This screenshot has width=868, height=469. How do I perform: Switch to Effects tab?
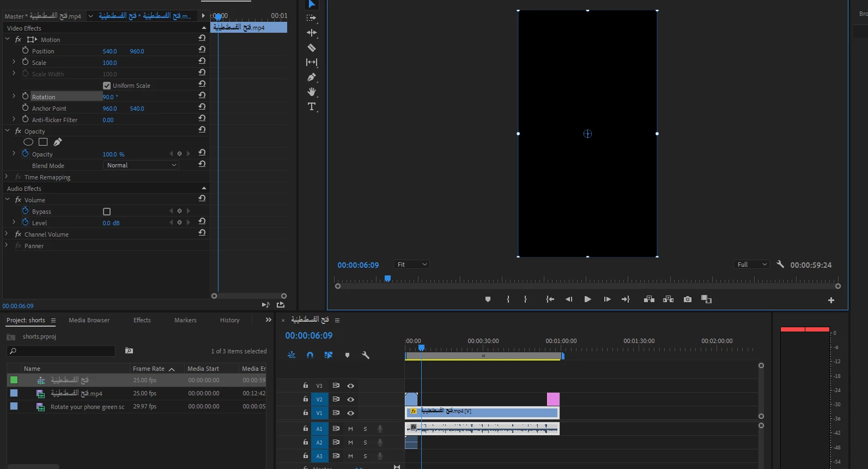[x=142, y=320]
